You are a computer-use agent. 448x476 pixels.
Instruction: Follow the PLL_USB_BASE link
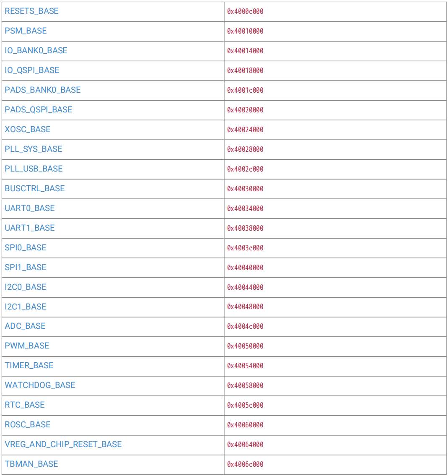point(34,169)
